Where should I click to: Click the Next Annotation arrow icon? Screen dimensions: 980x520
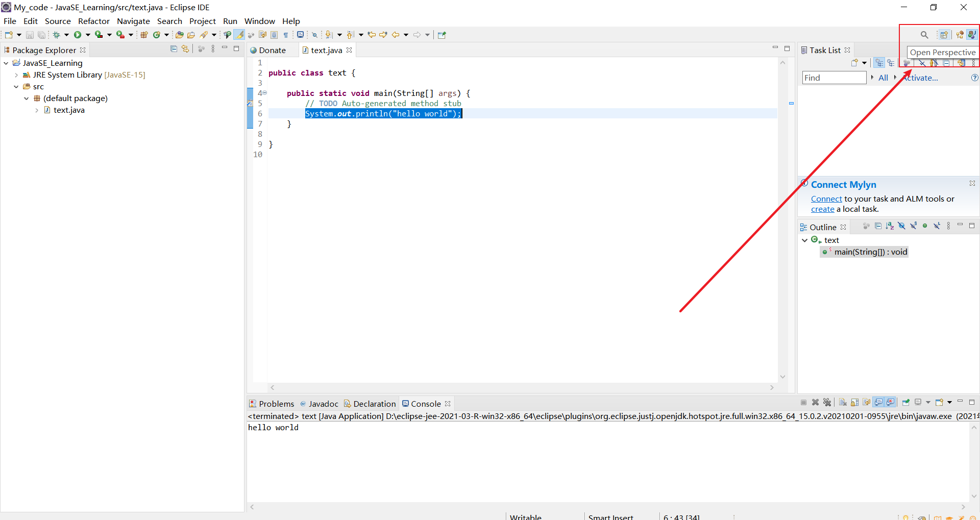329,35
